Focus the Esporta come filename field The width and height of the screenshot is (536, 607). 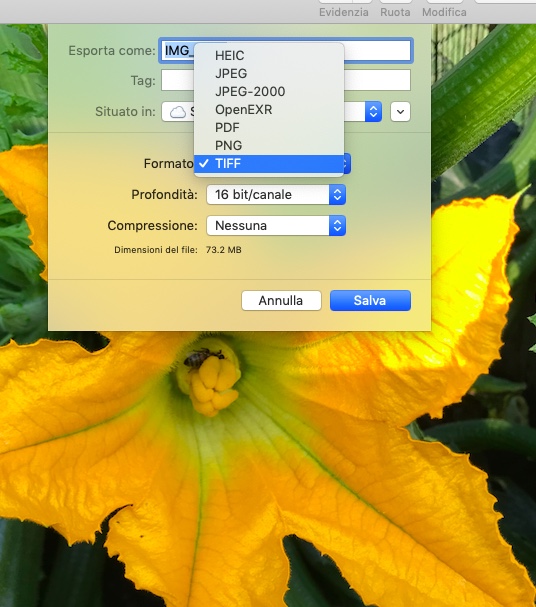point(286,50)
